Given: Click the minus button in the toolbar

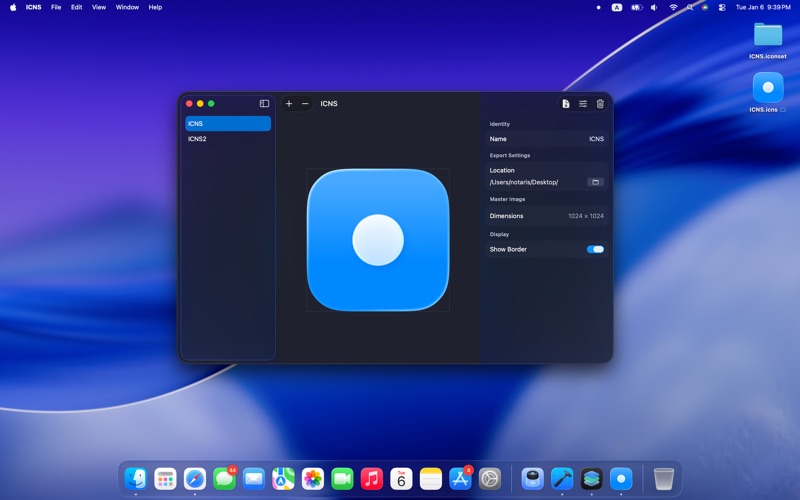Looking at the screenshot, I should point(305,104).
